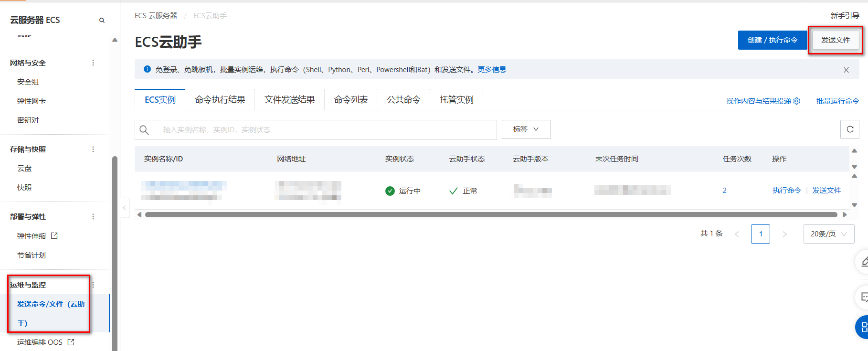
Task: Open 网络与安全 section options menu
Action: click(93, 63)
